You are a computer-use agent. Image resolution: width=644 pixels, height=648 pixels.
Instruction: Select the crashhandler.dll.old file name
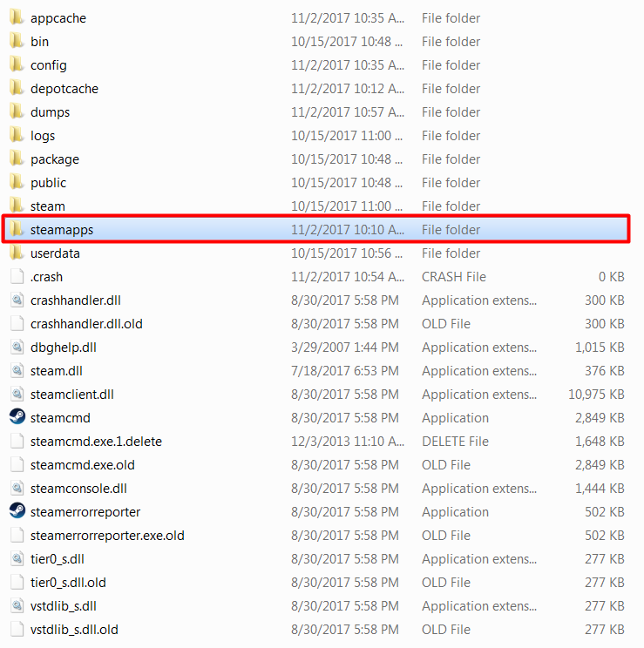point(86,324)
